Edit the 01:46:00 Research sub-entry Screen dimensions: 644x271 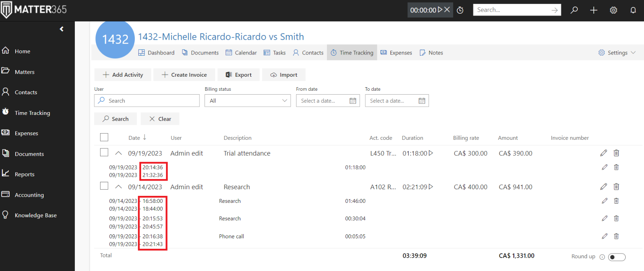(605, 201)
